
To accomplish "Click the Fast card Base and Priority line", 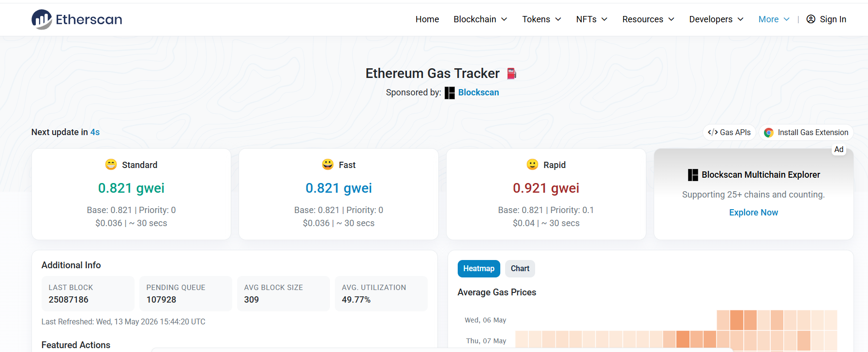I will tap(339, 210).
